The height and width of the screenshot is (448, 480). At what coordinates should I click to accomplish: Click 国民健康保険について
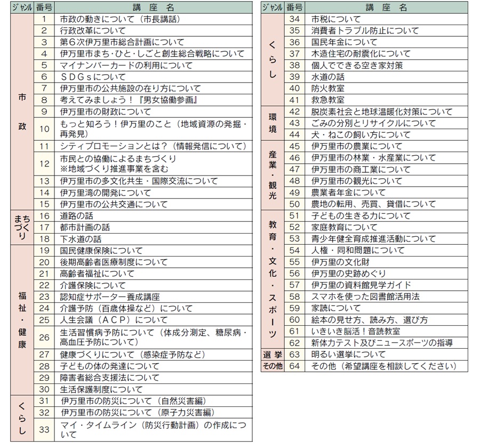pyautogui.click(x=101, y=251)
